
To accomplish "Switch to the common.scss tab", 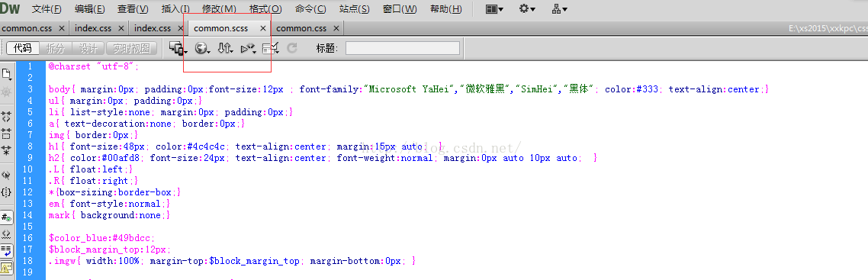I will 221,27.
